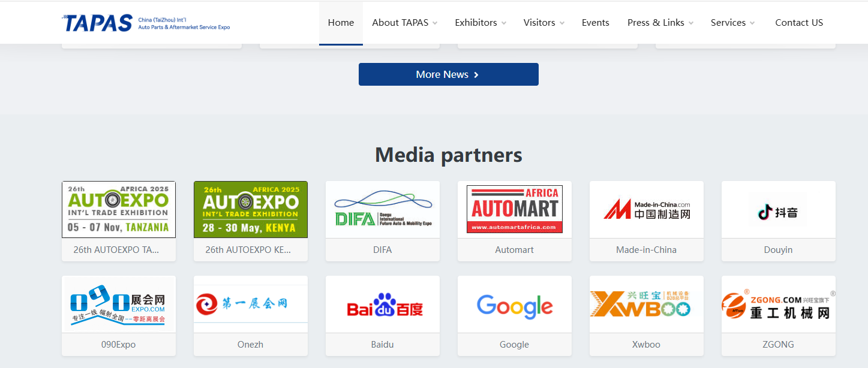Open the Press & Links menu item
The height and width of the screenshot is (368, 868).
(x=656, y=23)
